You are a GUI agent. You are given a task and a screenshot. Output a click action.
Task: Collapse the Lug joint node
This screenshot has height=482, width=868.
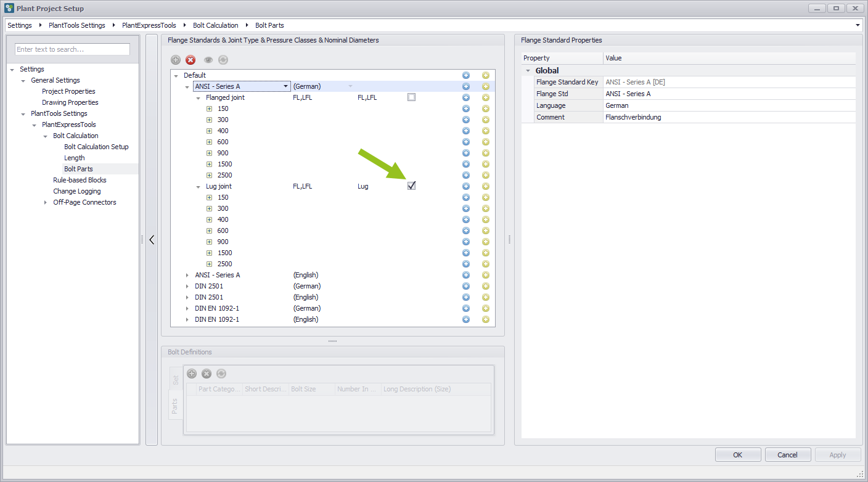pos(199,186)
